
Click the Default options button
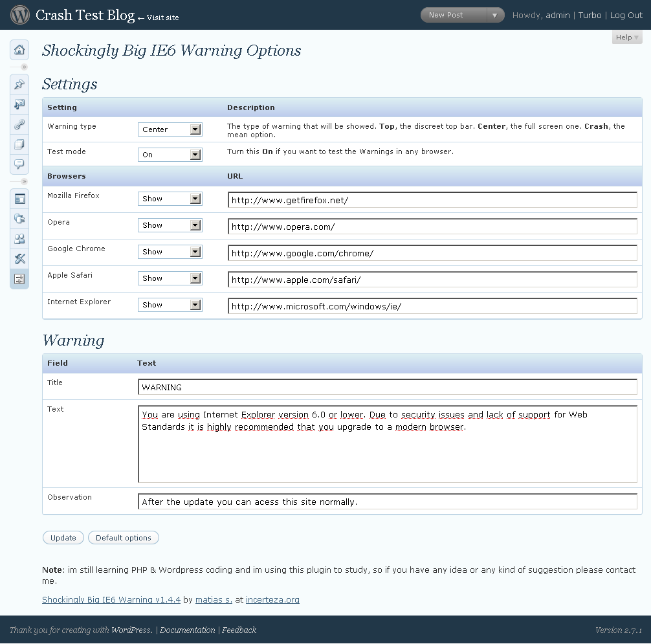(x=124, y=538)
